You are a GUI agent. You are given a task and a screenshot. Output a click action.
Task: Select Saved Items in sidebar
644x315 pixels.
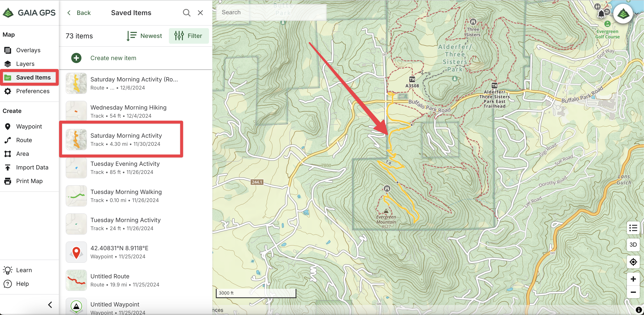29,77
